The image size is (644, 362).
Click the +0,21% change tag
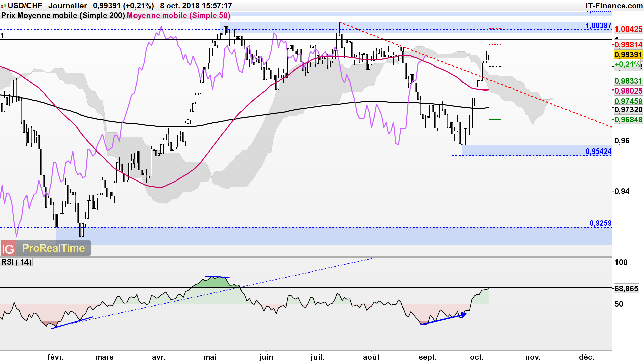point(627,64)
